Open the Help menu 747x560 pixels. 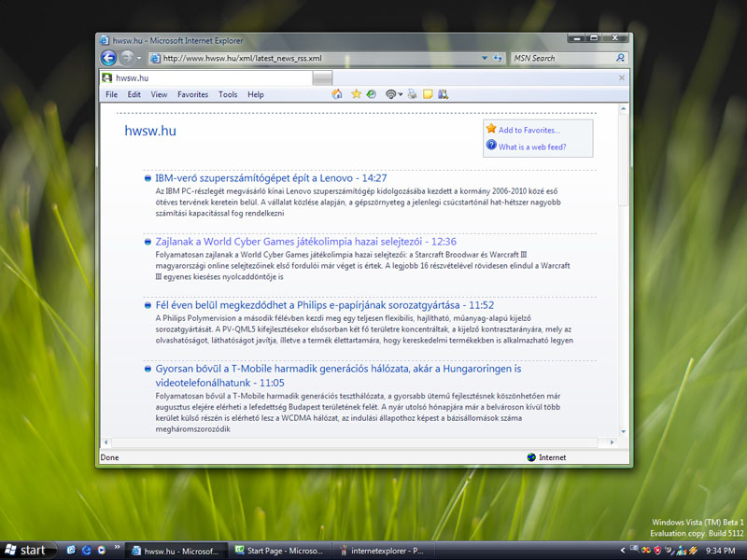pyautogui.click(x=255, y=94)
